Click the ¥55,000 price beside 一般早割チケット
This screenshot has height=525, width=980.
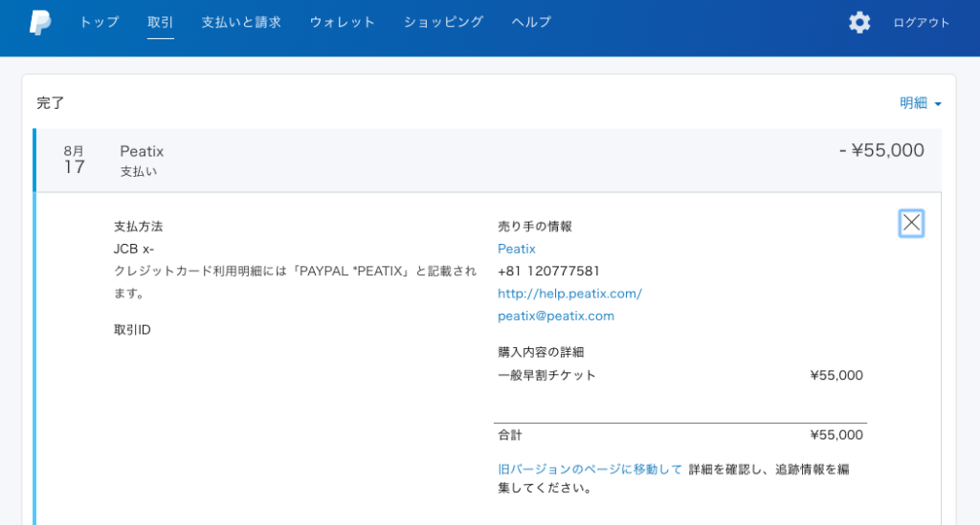(x=836, y=375)
